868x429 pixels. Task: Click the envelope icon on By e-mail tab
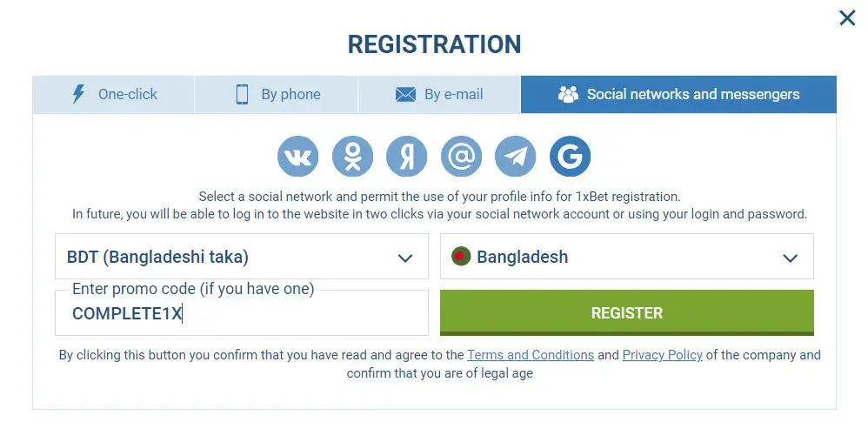[x=405, y=95]
